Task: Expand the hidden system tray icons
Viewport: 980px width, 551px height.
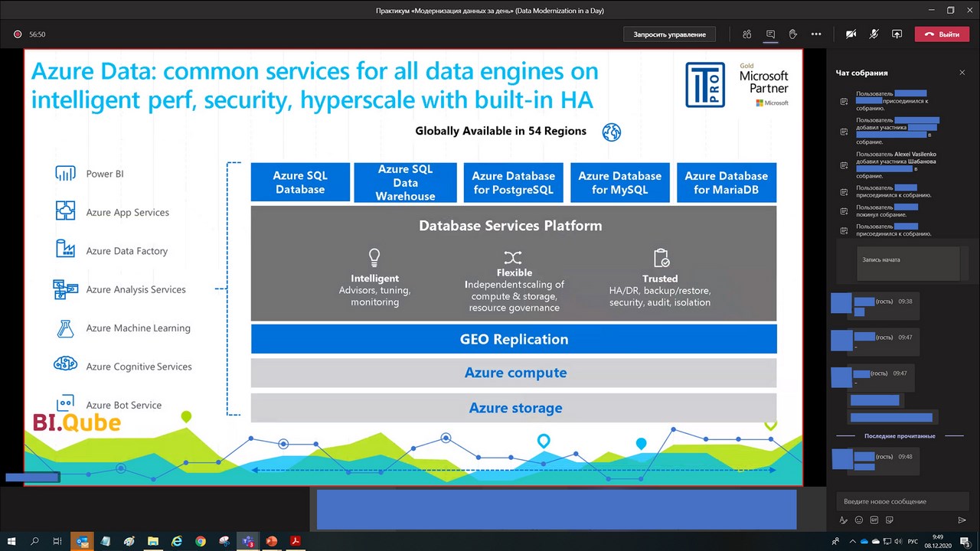Action: point(853,541)
